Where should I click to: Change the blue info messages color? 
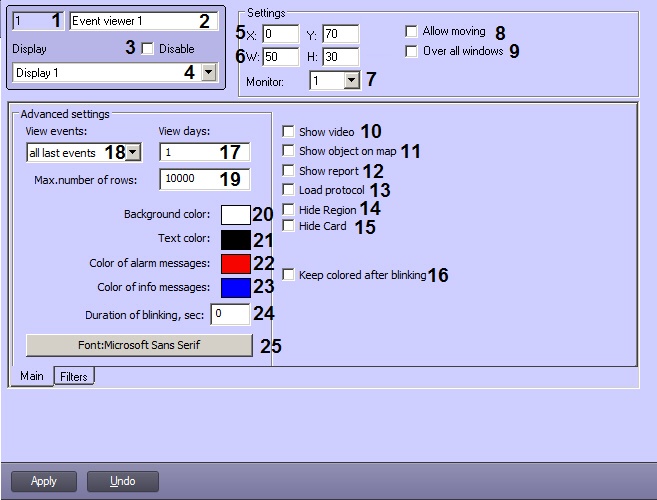[x=234, y=287]
